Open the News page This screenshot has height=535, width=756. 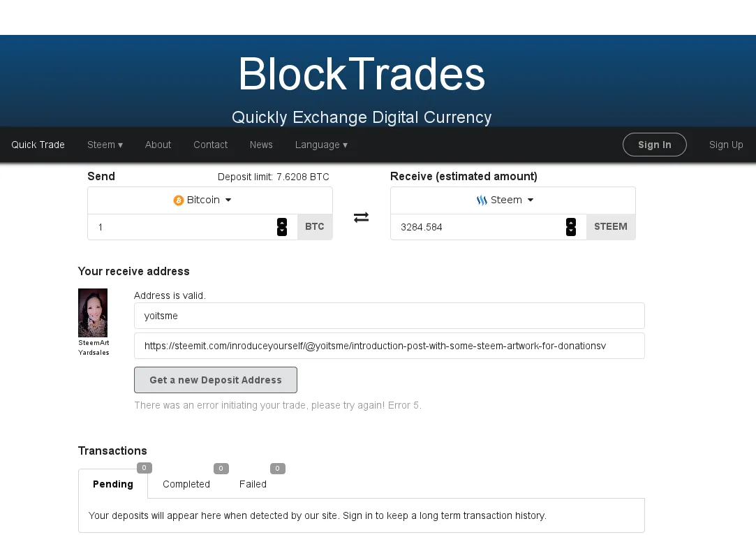click(x=261, y=145)
